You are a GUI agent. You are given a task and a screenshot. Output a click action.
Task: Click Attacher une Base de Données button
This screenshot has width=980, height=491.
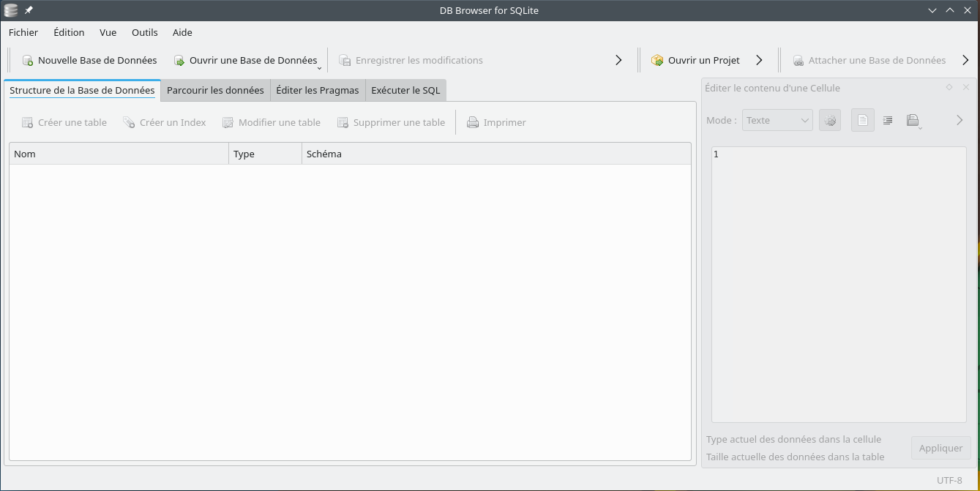tap(869, 60)
